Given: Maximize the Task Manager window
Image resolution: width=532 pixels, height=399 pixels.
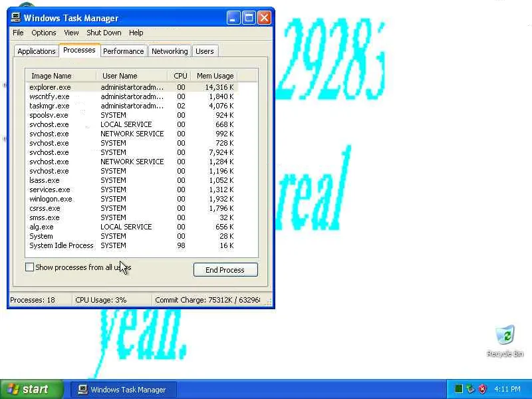Looking at the screenshot, I should [x=249, y=18].
